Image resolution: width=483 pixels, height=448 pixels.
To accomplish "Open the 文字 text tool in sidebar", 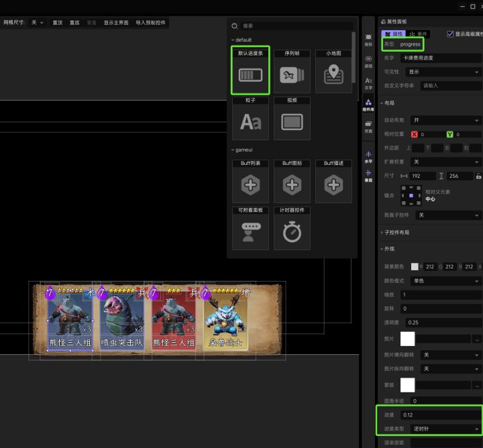I will [x=368, y=83].
